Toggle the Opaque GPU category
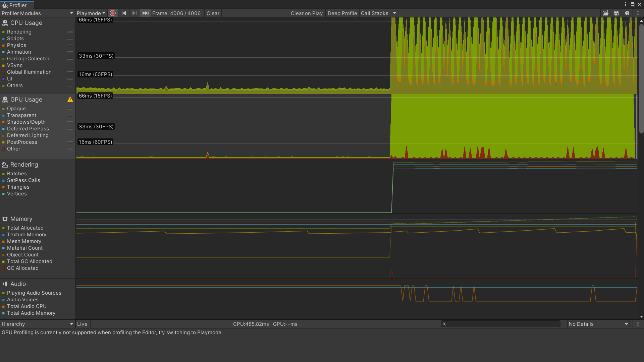The width and height of the screenshot is (644, 362). pos(16,109)
